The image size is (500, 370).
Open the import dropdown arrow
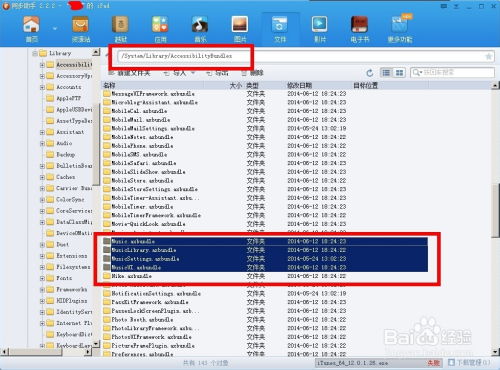point(193,73)
